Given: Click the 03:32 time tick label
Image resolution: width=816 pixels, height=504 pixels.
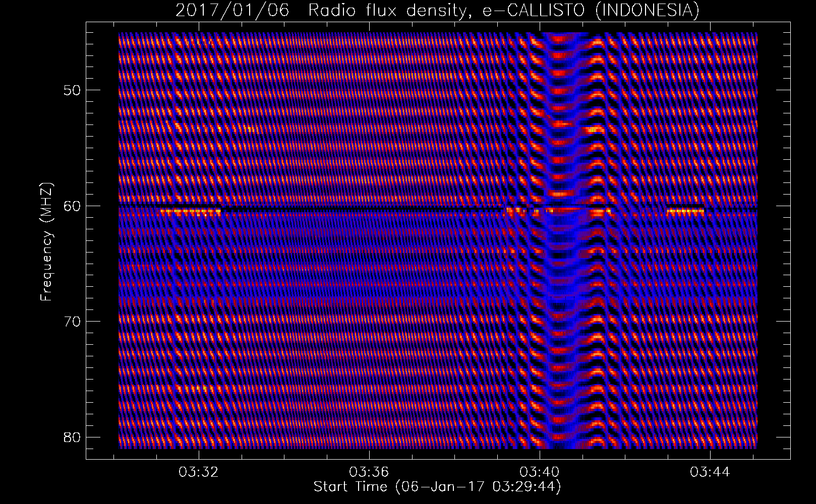Looking at the screenshot, I should [x=199, y=472].
